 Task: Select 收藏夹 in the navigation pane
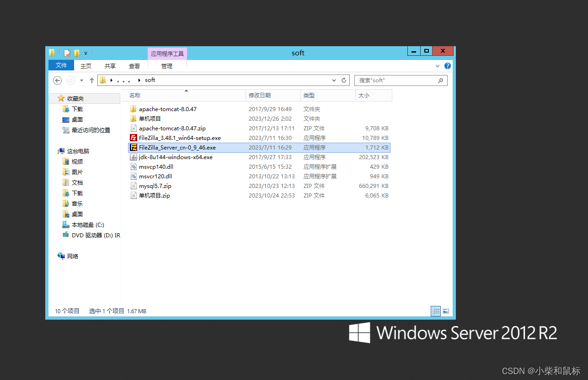pyautogui.click(x=75, y=99)
